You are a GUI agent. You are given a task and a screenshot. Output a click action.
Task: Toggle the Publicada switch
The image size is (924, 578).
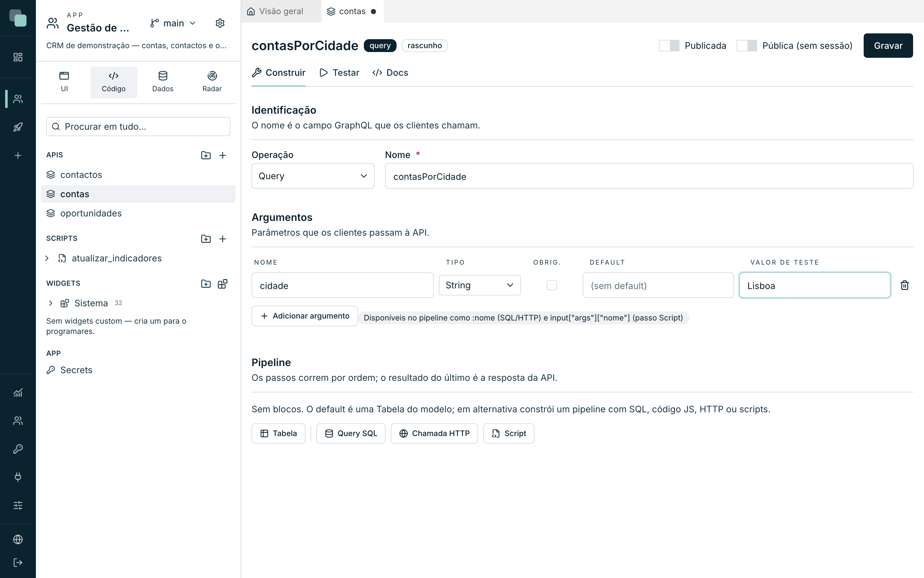(x=669, y=46)
